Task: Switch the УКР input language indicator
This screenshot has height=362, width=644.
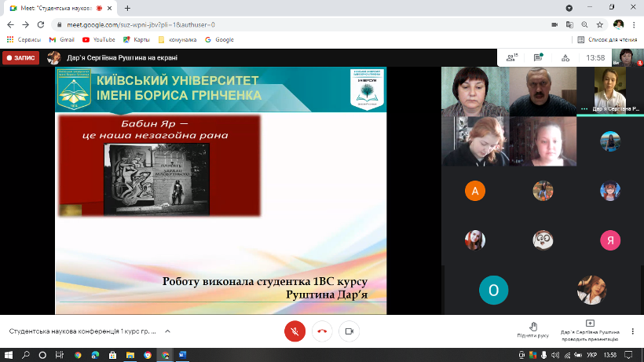Action: pos(592,355)
